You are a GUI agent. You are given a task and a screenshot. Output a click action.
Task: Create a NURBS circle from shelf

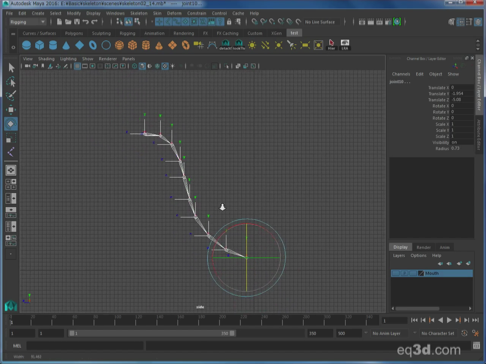click(106, 45)
